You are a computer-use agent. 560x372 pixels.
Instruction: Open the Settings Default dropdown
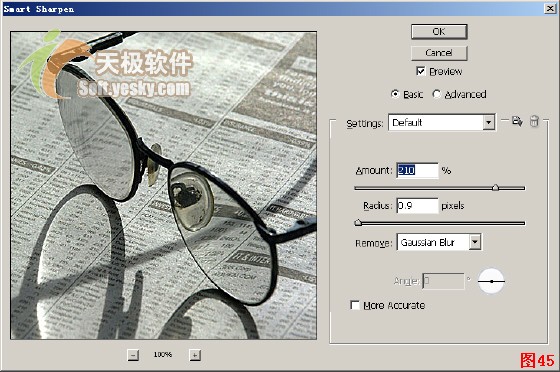[441, 122]
